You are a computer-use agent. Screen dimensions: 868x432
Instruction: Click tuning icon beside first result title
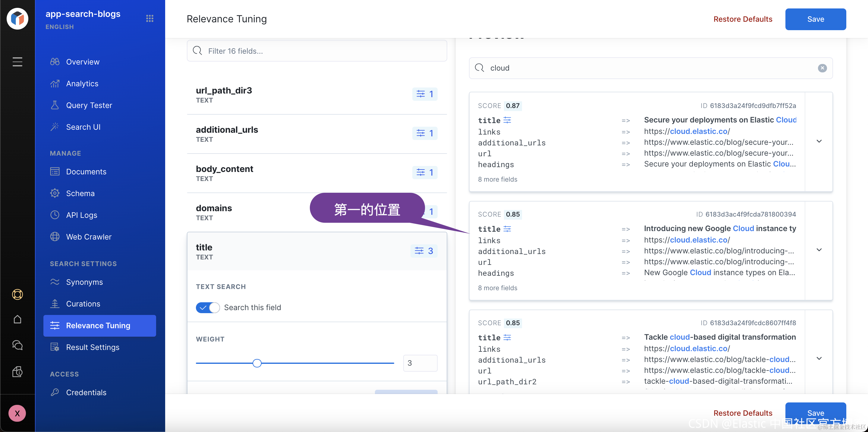[x=507, y=120]
